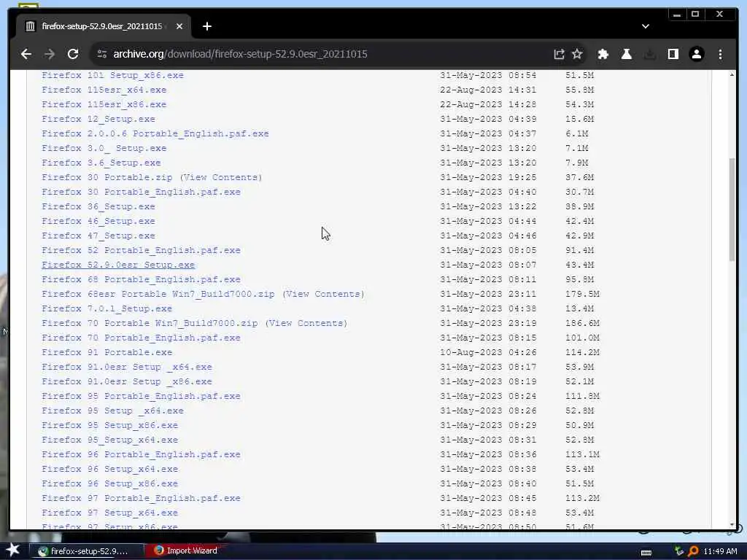Open Chrome three-dot menu
This screenshot has width=747, height=560.
pos(720,54)
